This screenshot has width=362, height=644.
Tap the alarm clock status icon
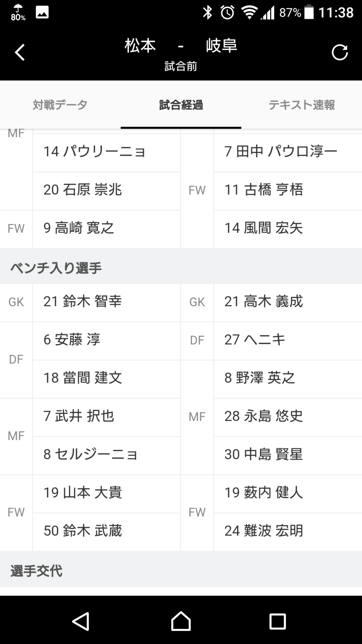click(227, 13)
